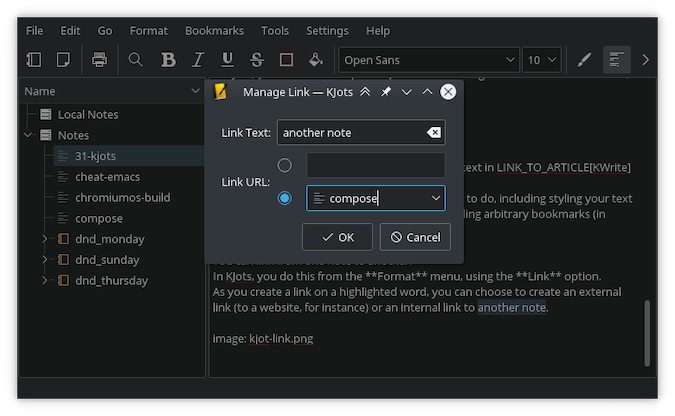Open the Go menu
Viewport: 675px width, 416px height.
tap(105, 31)
